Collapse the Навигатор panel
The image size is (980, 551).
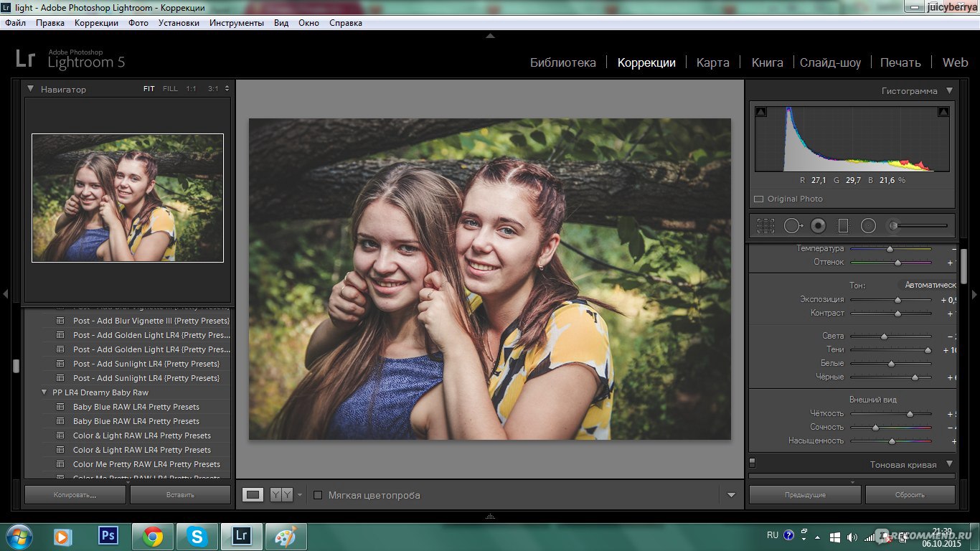[31, 89]
